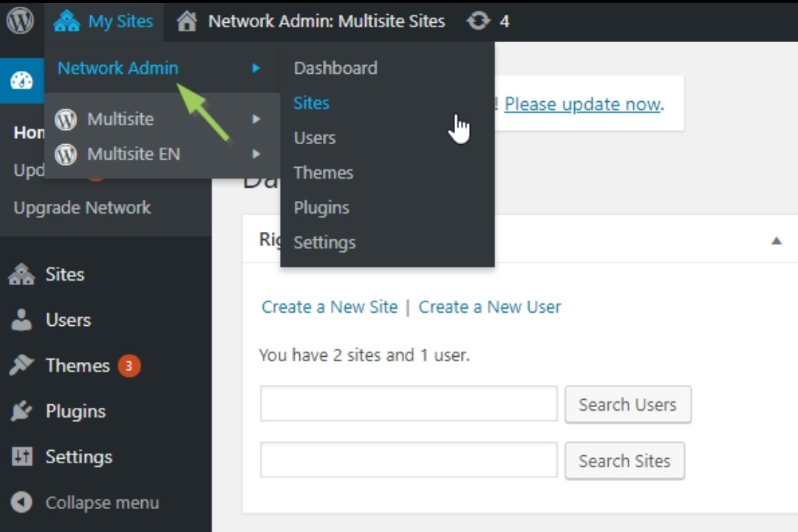
Task: Click the Sites icon in sidebar
Action: (21, 275)
